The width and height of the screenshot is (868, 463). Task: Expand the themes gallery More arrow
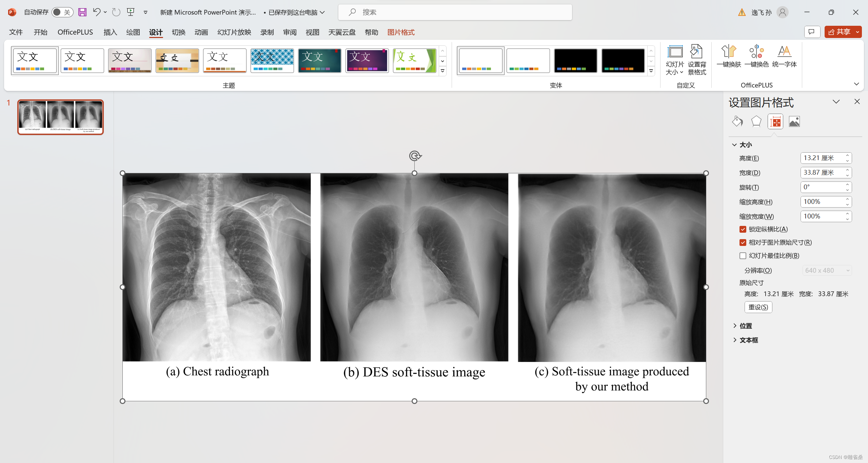coord(442,71)
